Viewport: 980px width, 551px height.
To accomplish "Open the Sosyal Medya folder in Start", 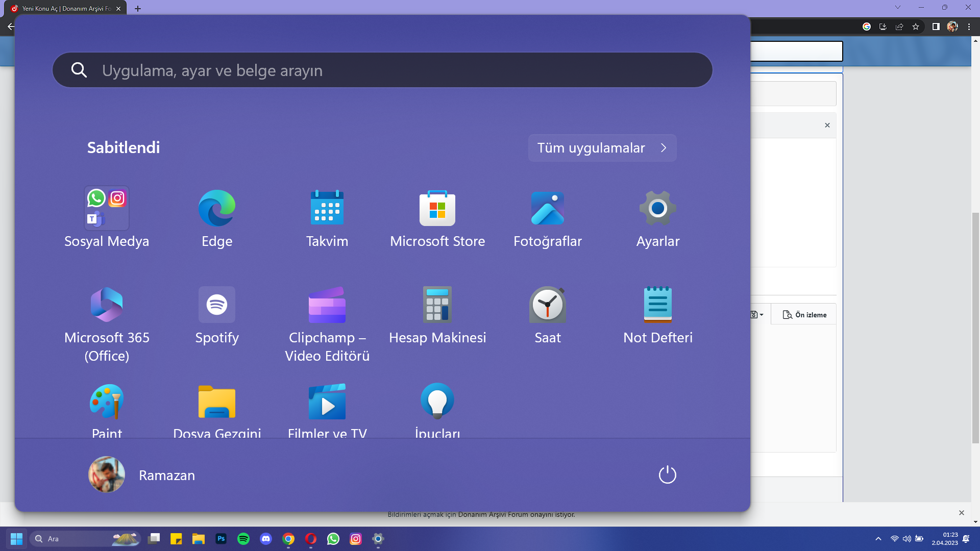I will (x=107, y=217).
